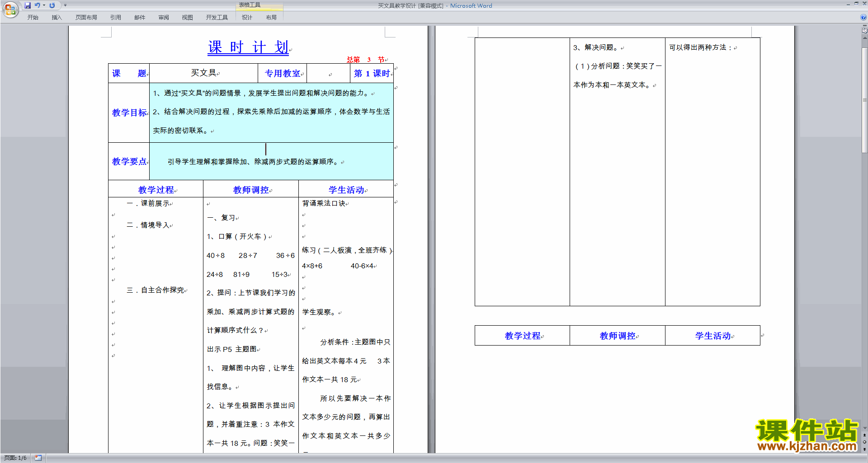Open the 邮件 ribbon tab
Screen dimensions: 868x463
coord(140,17)
